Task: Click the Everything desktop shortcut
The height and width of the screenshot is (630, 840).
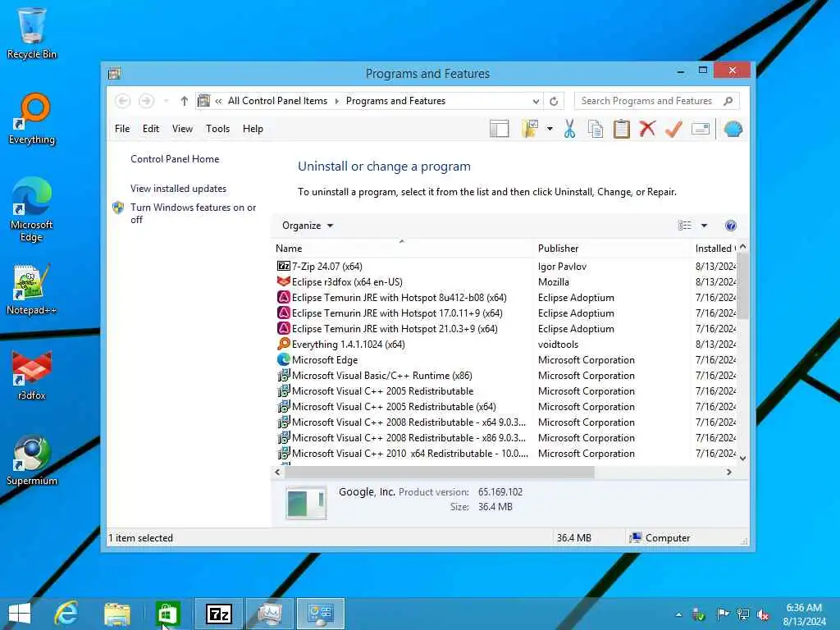Action: [32, 118]
